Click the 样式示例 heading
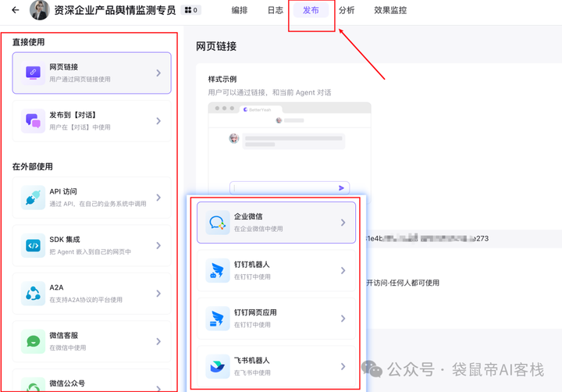Viewport: 562px width, 392px height. (x=222, y=79)
